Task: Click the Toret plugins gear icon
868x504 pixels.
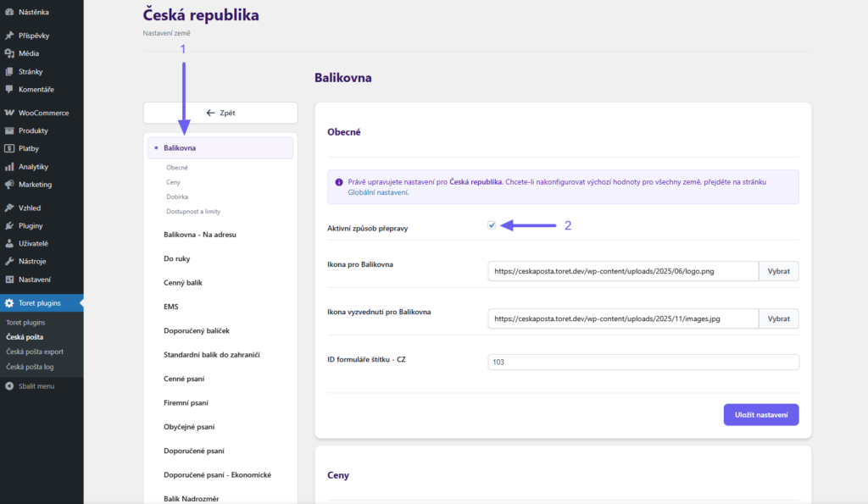Action: tap(9, 303)
